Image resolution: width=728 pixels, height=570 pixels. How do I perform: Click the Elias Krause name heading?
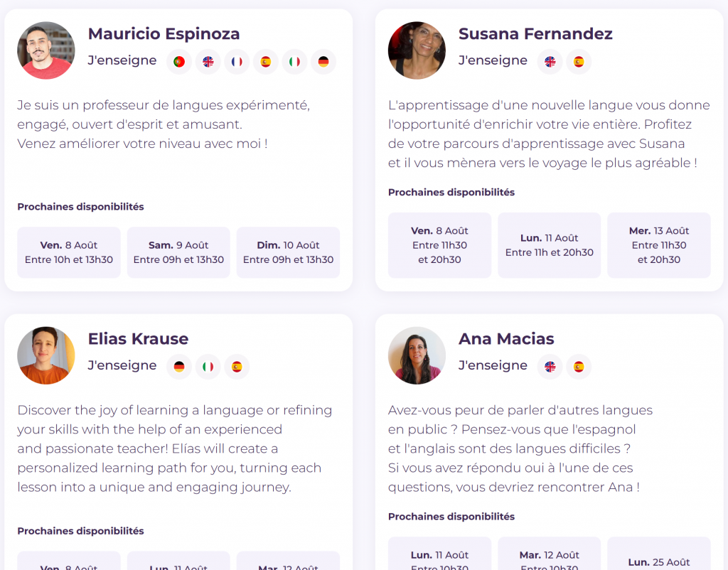coord(138,339)
